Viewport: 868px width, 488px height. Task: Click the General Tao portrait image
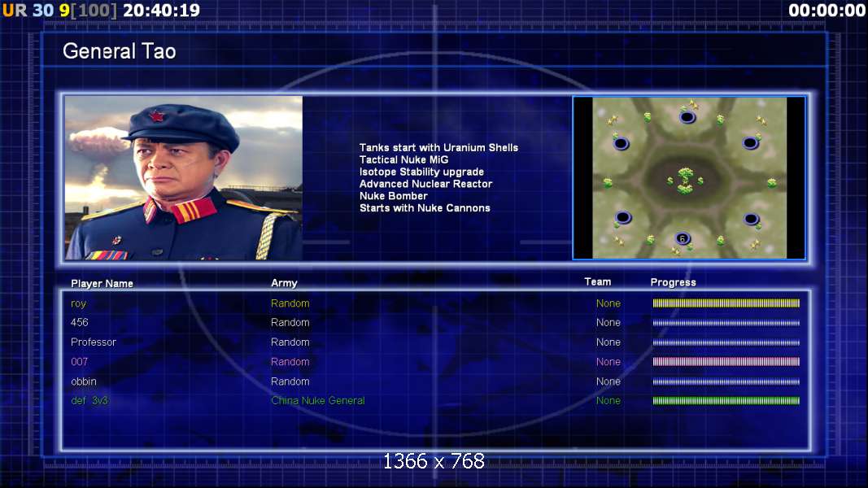[x=184, y=177]
